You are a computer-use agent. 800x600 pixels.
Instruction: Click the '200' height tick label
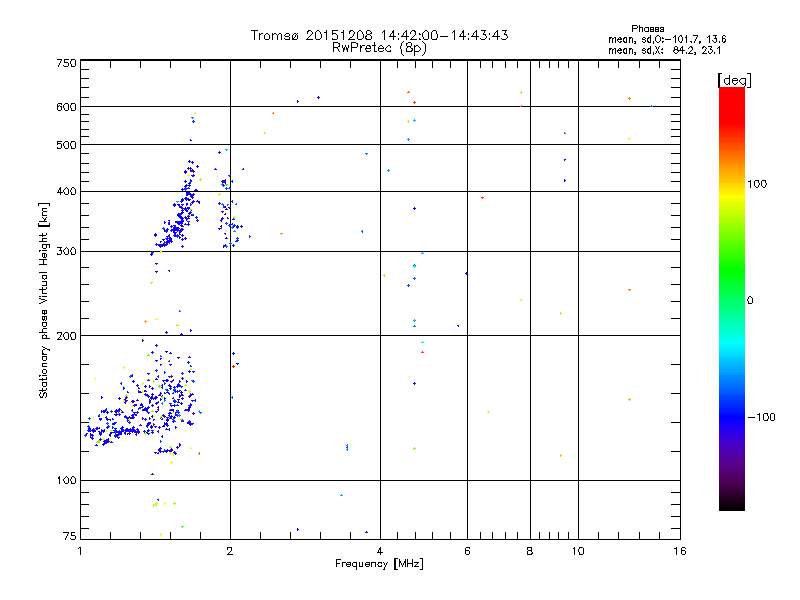66,336
